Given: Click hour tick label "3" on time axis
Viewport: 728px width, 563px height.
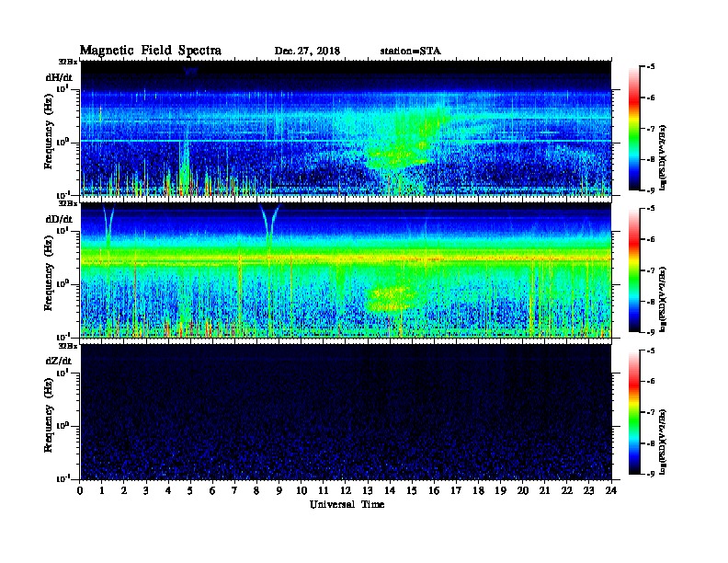Looking at the screenshot, I should (146, 490).
